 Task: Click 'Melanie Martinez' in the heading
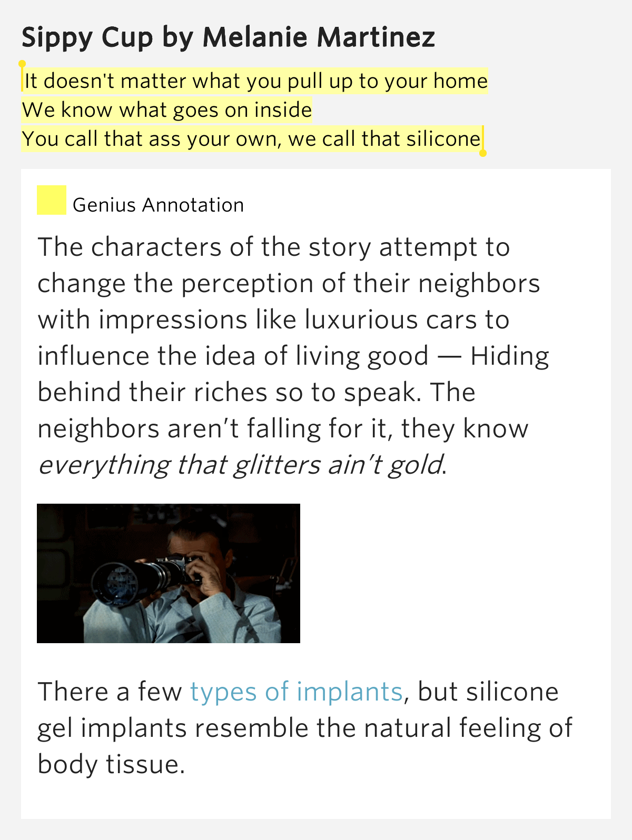click(x=319, y=37)
